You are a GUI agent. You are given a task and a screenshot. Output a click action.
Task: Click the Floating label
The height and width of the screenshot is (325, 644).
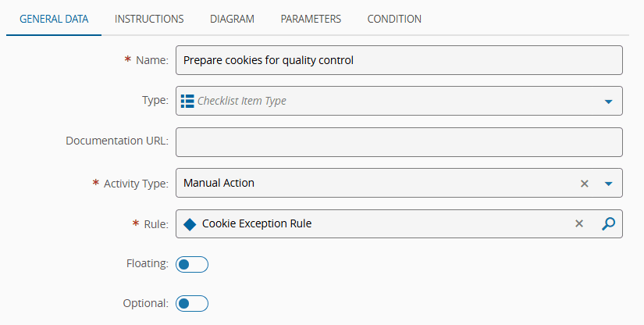(147, 264)
